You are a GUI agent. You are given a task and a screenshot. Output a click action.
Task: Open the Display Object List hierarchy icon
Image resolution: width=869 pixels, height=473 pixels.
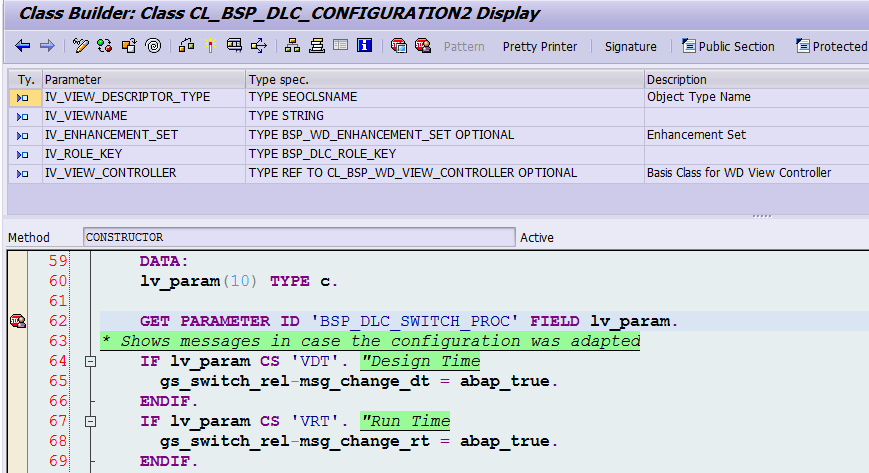(292, 46)
